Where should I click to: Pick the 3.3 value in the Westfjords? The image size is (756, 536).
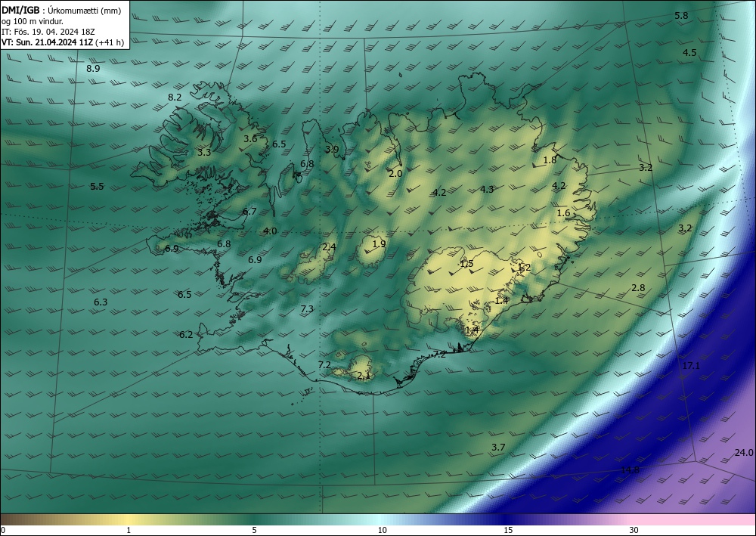tap(204, 152)
